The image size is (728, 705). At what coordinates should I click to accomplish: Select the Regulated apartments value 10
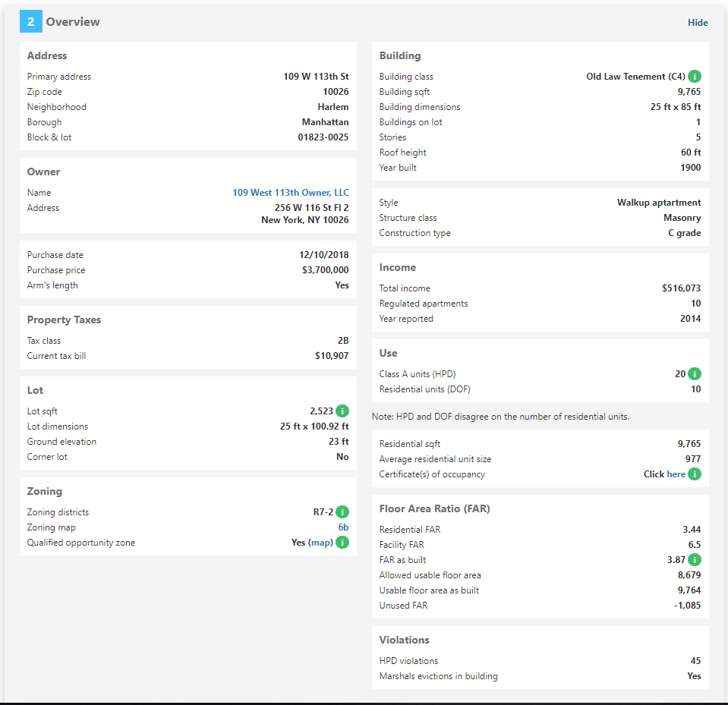coord(694,303)
